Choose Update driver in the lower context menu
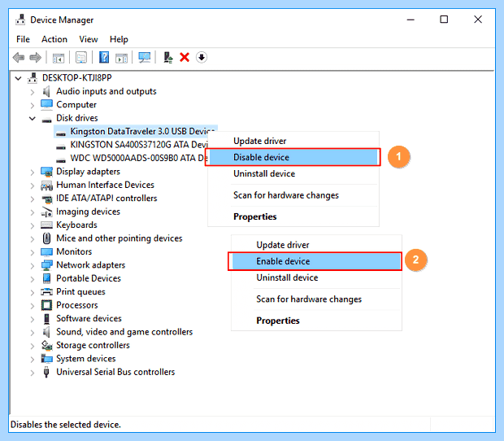Viewport: 504px width, 441px height. (x=316, y=245)
